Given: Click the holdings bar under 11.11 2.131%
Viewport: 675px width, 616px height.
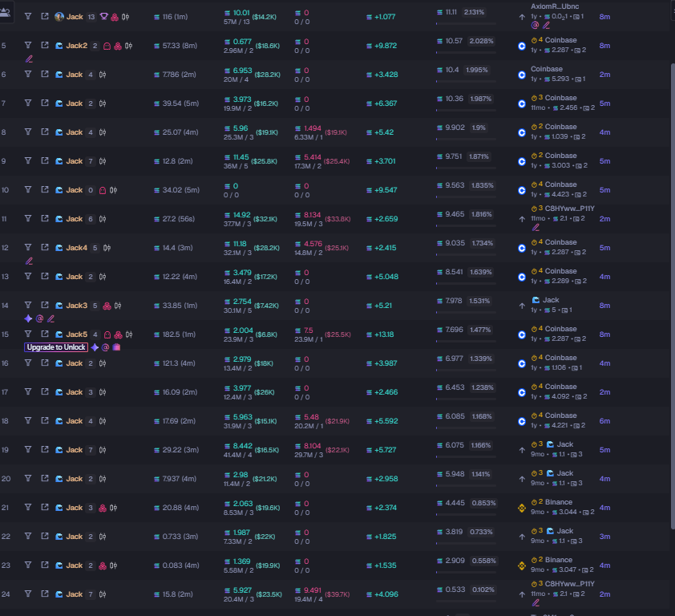Looking at the screenshot, I should point(466,24).
